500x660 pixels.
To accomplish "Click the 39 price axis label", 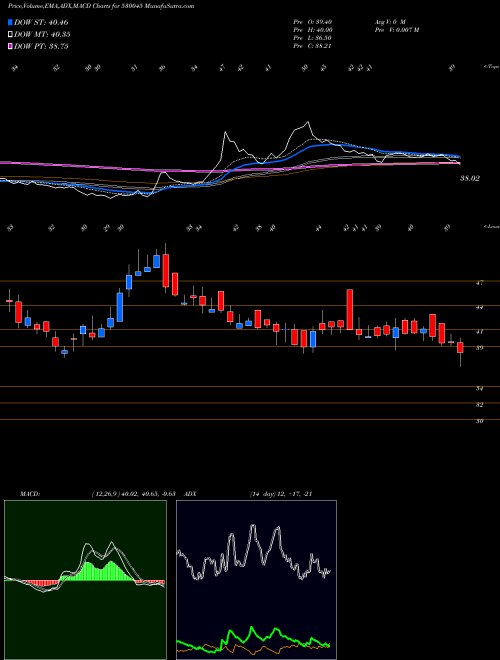I will point(479,348).
